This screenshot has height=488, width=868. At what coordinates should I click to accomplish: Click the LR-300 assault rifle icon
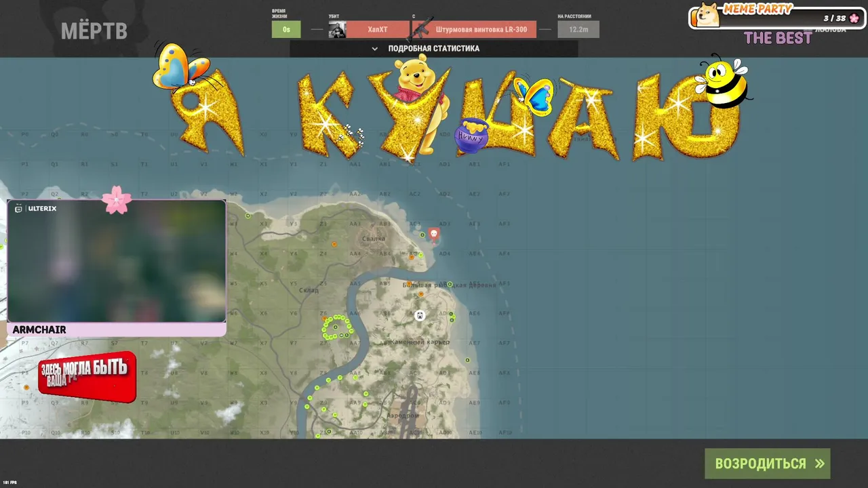tap(422, 29)
